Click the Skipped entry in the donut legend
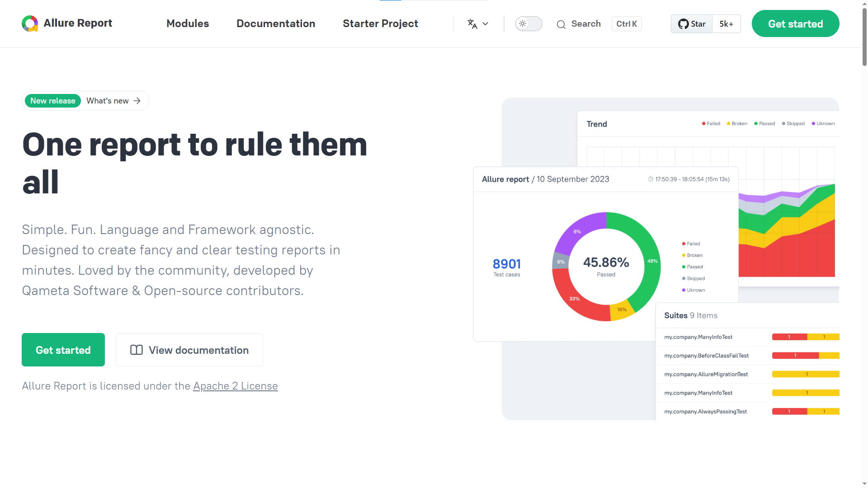Viewport: 868px width, 488px height. [x=693, y=278]
